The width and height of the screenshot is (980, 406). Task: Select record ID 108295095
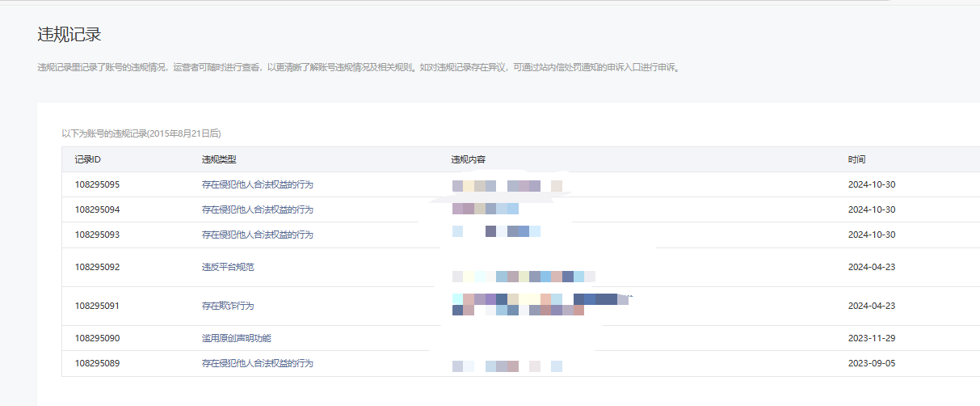coord(97,184)
